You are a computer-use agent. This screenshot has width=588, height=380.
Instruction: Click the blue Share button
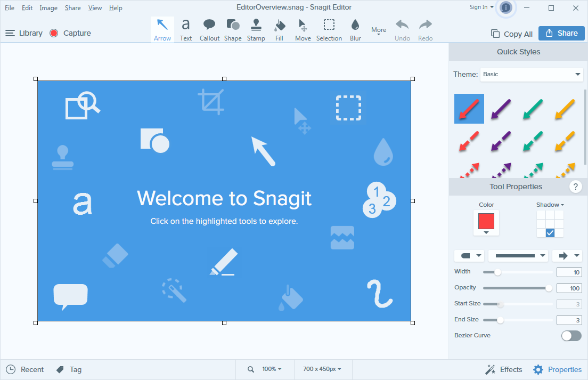click(561, 33)
